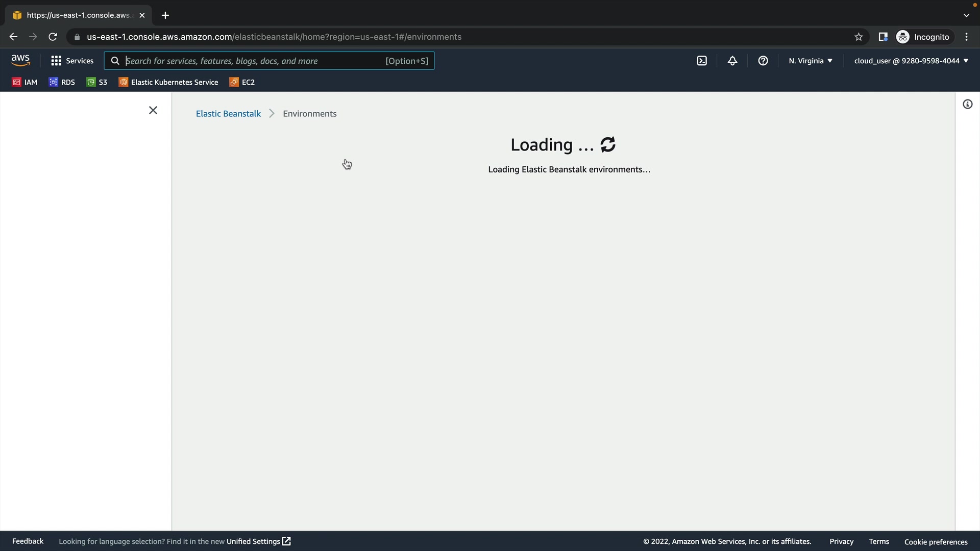Open the IAM favorite shortcut
This screenshot has width=980, height=551.
[24, 82]
